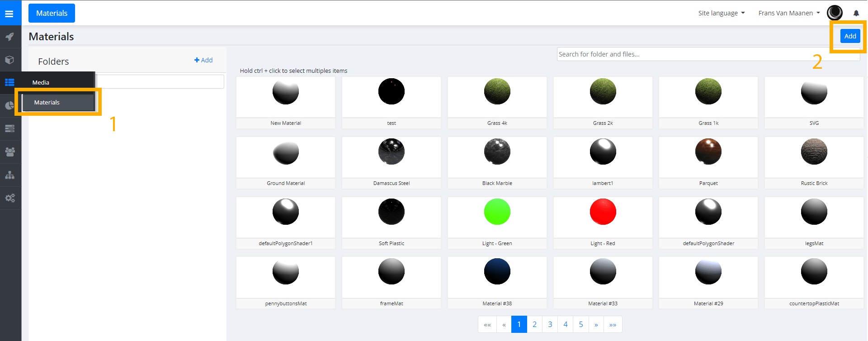Select the Material #33 thumbnail
868x341 pixels.
click(603, 283)
